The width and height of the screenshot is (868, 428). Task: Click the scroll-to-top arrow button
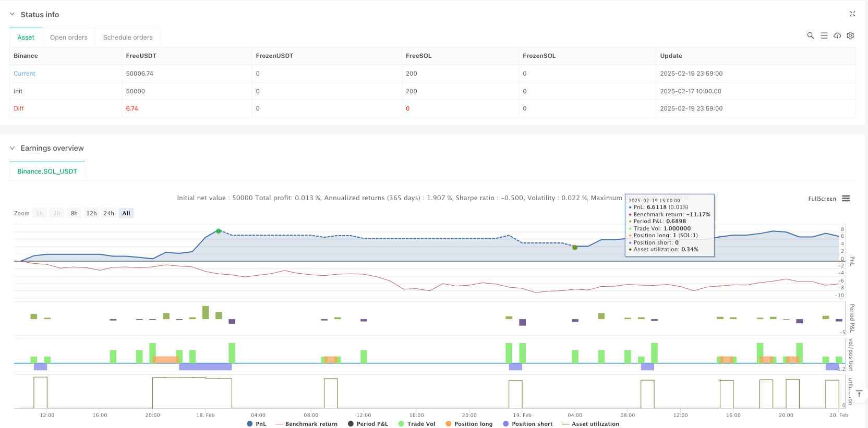pos(859,394)
